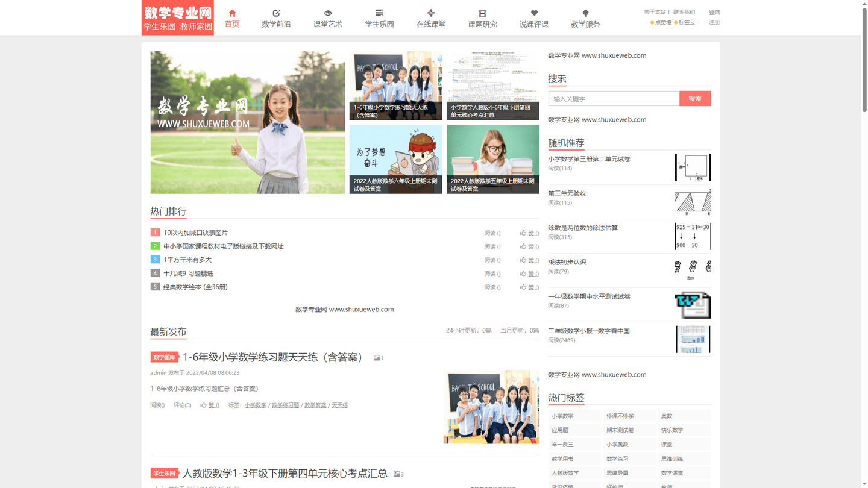Open ranking item 经典数学绘本 (全36册)
Viewport: 868px width, 488px height.
click(x=195, y=287)
